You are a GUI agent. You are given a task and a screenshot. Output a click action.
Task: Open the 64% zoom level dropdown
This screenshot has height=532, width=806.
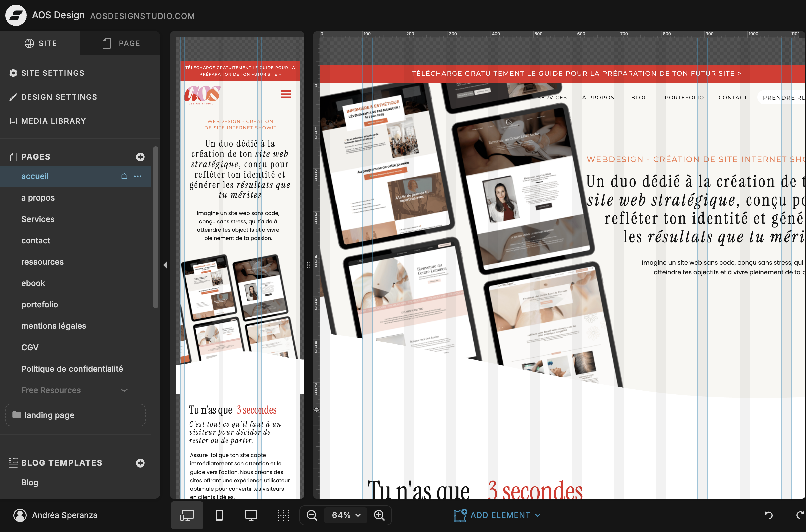pos(346,515)
